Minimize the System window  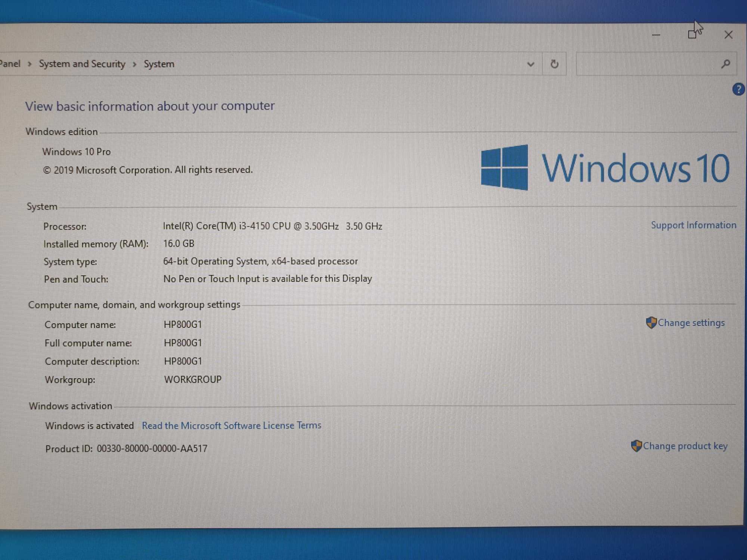coord(656,35)
